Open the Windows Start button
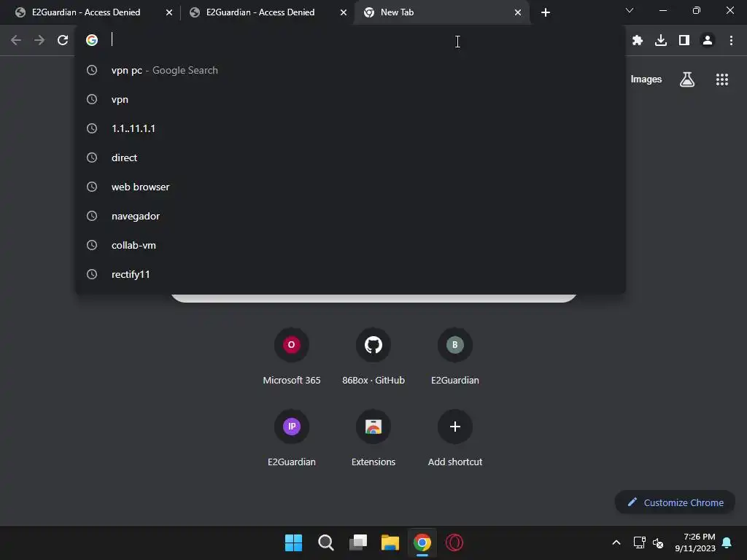 tap(293, 542)
